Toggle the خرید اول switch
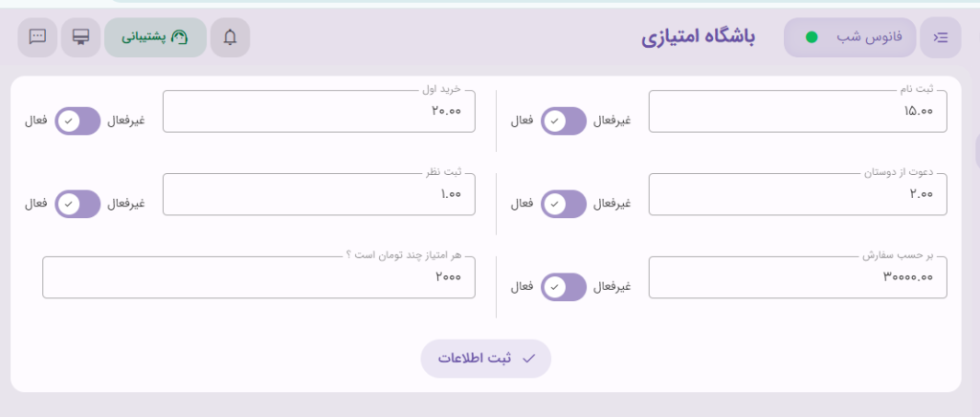This screenshot has height=417, width=980. click(x=78, y=121)
